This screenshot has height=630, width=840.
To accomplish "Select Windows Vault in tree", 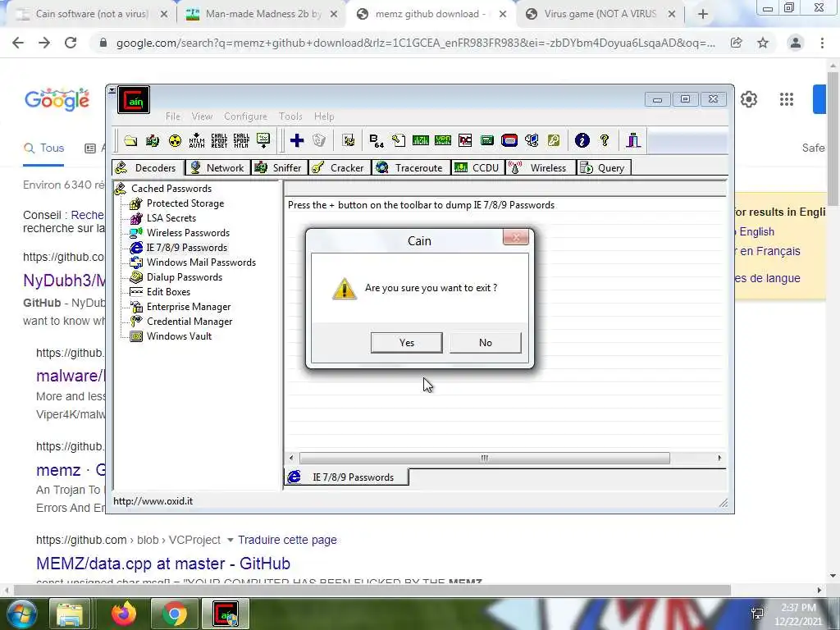I will tap(179, 336).
